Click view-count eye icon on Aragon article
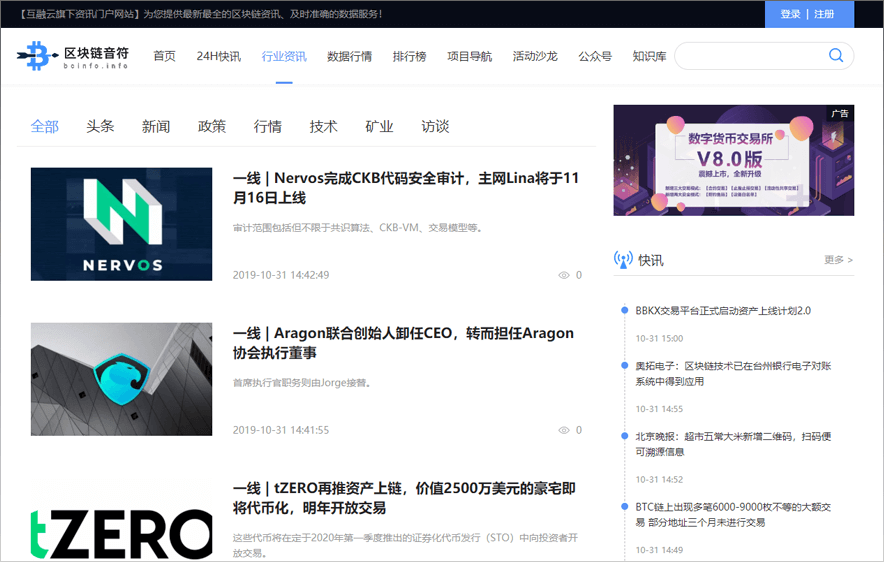This screenshot has width=884, height=562. click(563, 430)
